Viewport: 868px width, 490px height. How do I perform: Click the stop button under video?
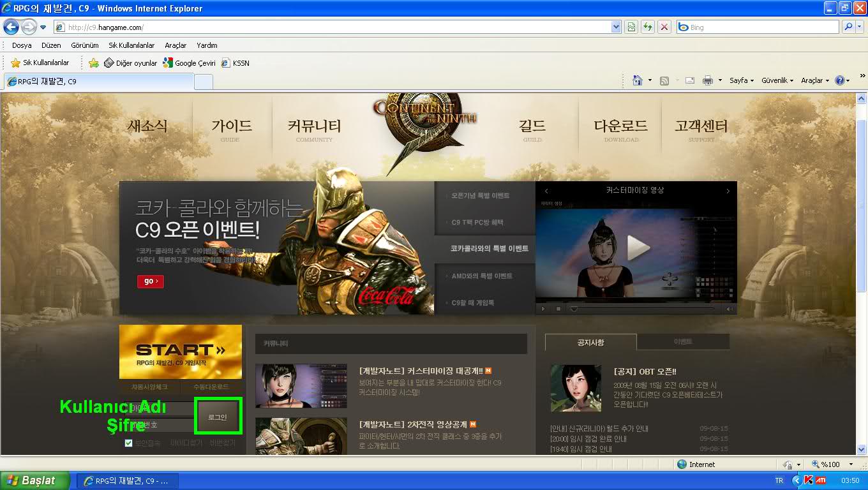[558, 309]
